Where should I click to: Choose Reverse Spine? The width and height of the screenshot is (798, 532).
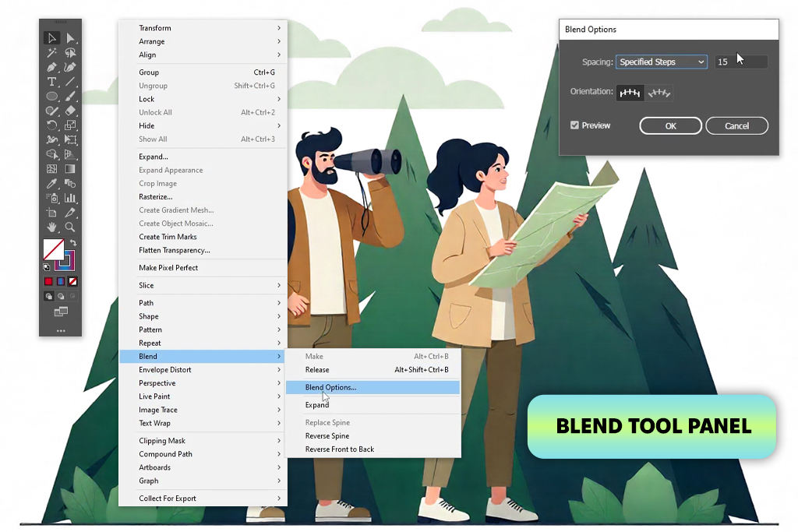[x=373, y=436]
